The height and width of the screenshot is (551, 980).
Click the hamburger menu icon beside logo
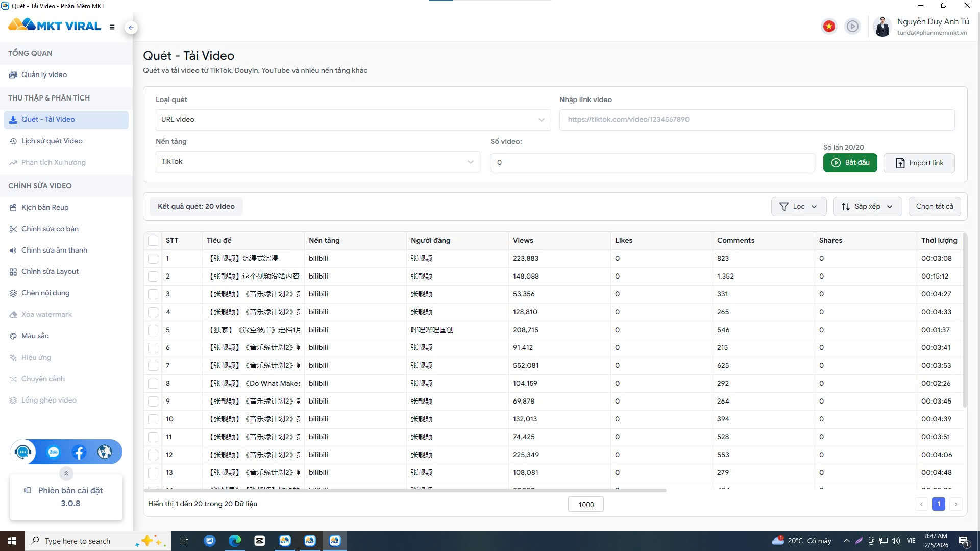112,27
